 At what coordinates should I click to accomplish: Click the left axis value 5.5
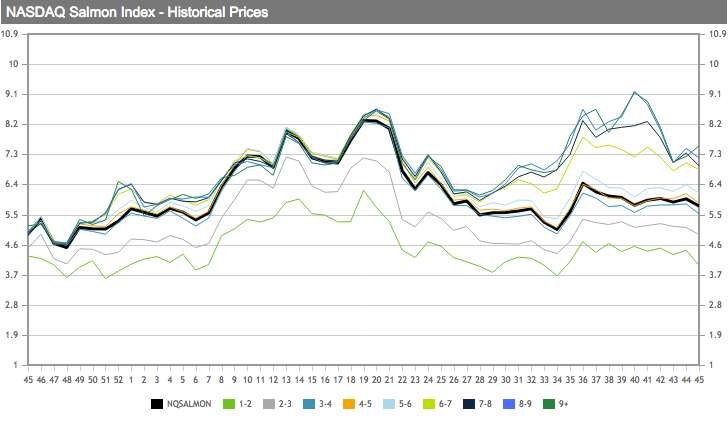coord(12,215)
